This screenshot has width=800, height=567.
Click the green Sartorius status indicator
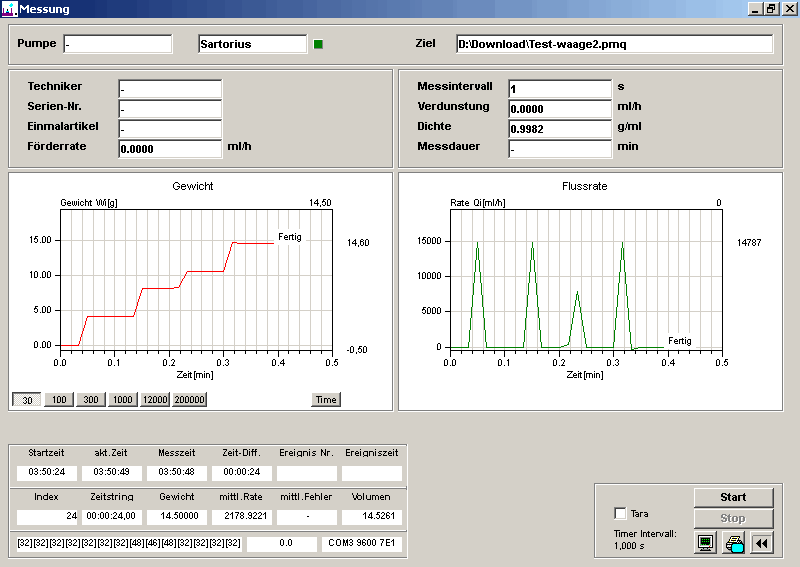[x=318, y=44]
